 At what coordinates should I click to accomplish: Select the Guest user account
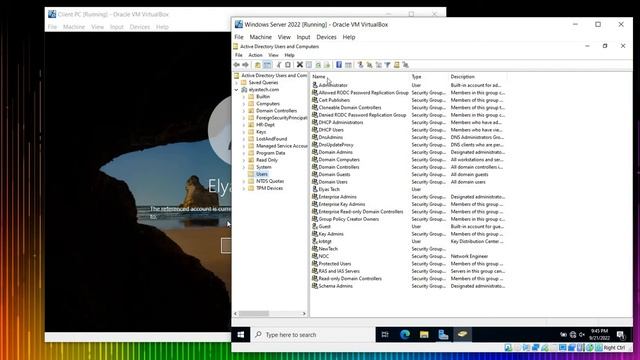[x=324, y=227]
